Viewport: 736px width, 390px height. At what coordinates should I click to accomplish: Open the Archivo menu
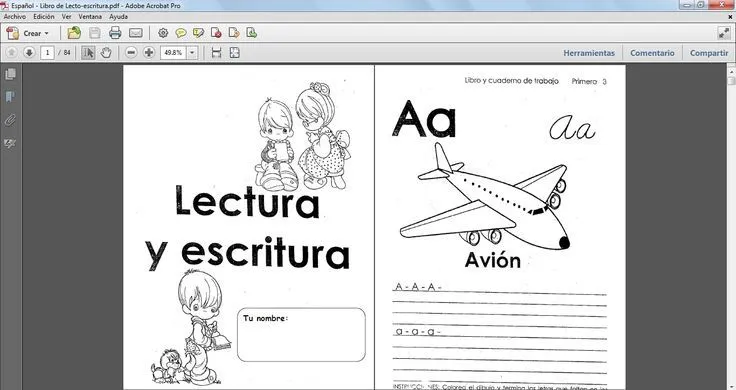(x=15, y=16)
